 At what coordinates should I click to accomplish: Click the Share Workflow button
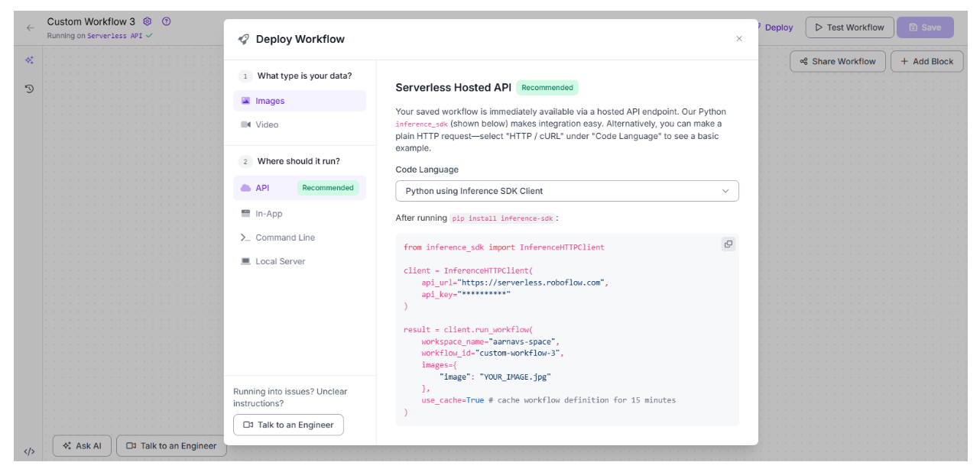pyautogui.click(x=838, y=61)
